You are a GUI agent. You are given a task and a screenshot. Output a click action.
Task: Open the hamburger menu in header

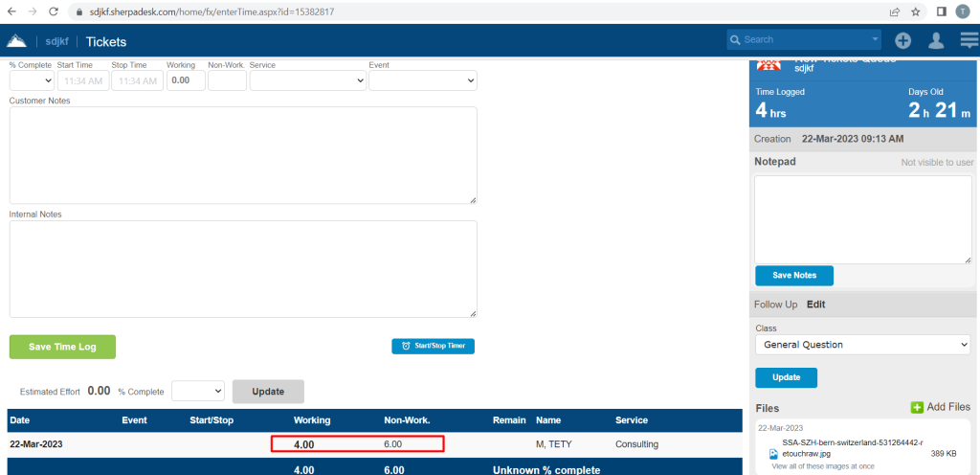969,40
